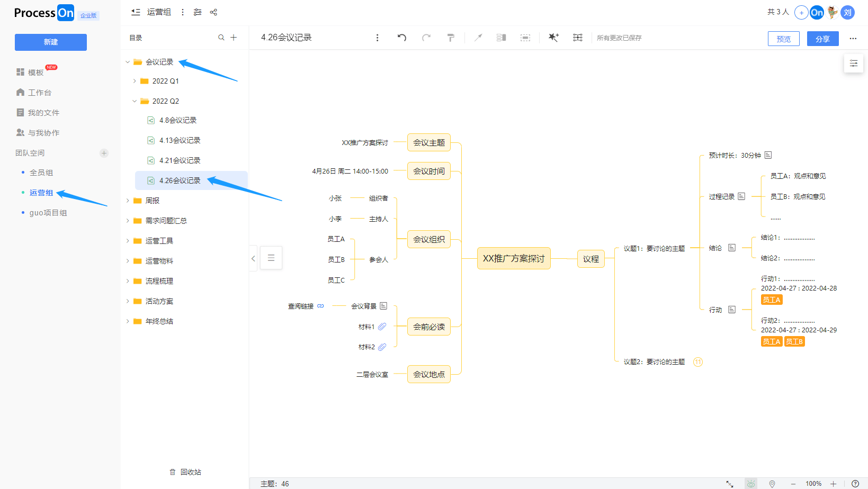868x489 pixels.
Task: Click the share icon next to 运营组
Action: [213, 12]
